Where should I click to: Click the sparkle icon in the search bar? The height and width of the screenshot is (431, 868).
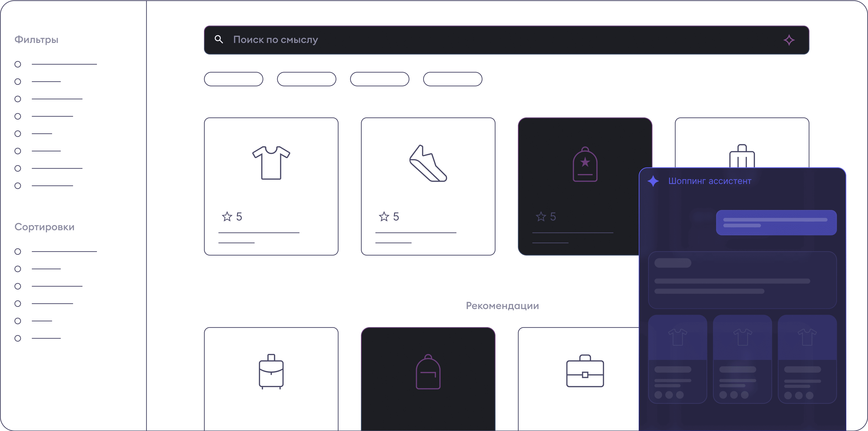pyautogui.click(x=790, y=40)
